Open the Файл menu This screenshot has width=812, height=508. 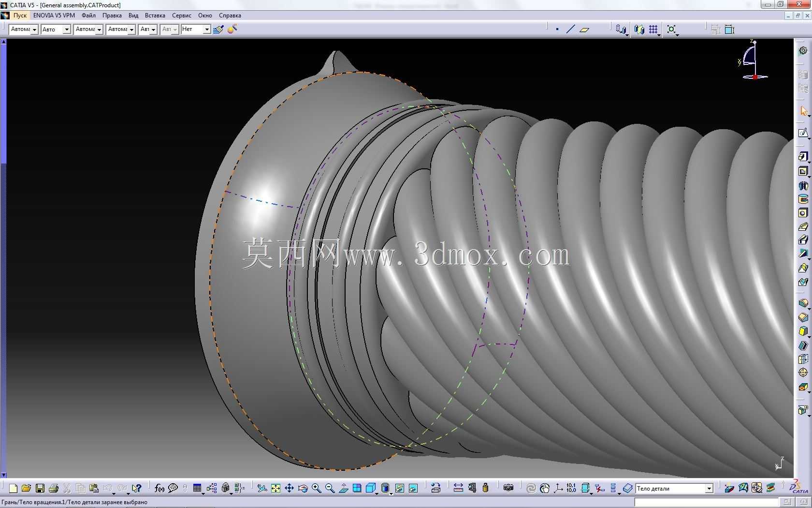(88, 15)
